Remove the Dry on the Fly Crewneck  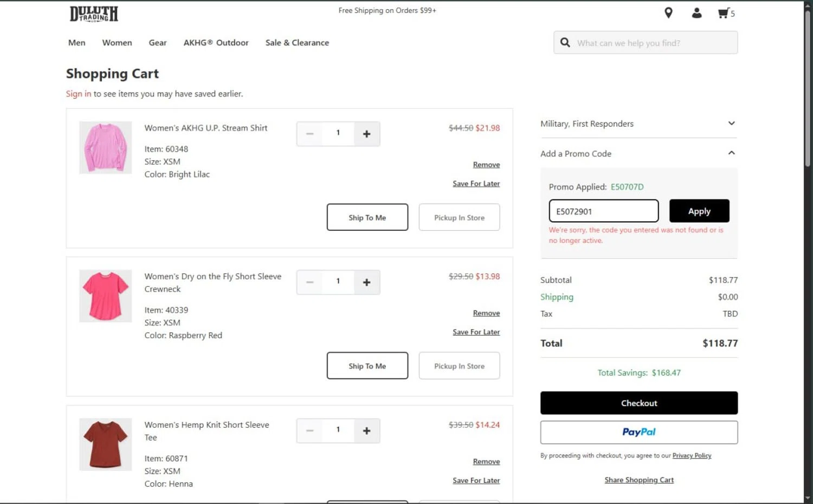point(486,313)
